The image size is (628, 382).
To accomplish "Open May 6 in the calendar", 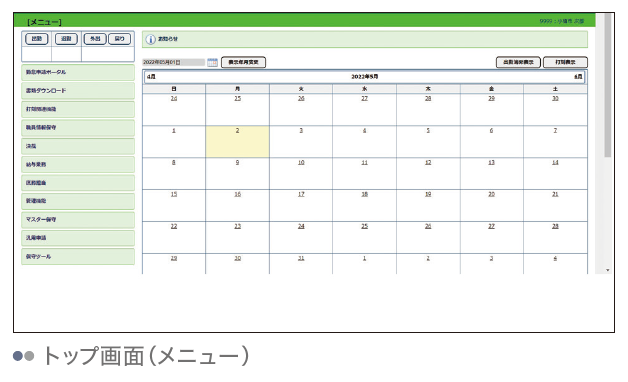I will (x=491, y=131).
